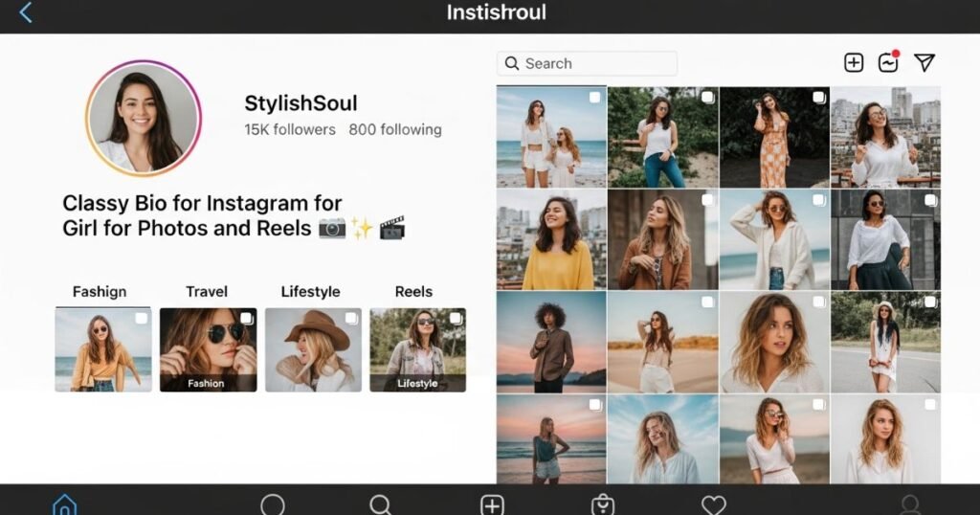
Task: Toggle the square indicator on Lifestyle highlight
Action: (457, 318)
